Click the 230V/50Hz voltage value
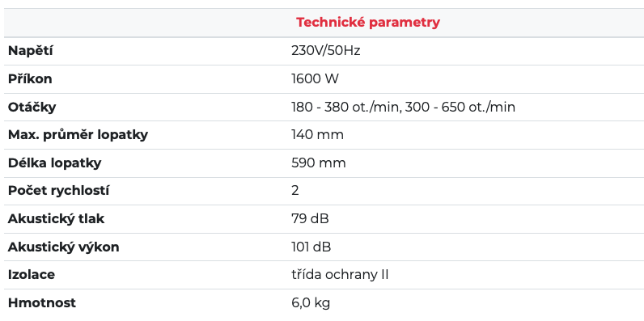The width and height of the screenshot is (644, 321). [326, 51]
